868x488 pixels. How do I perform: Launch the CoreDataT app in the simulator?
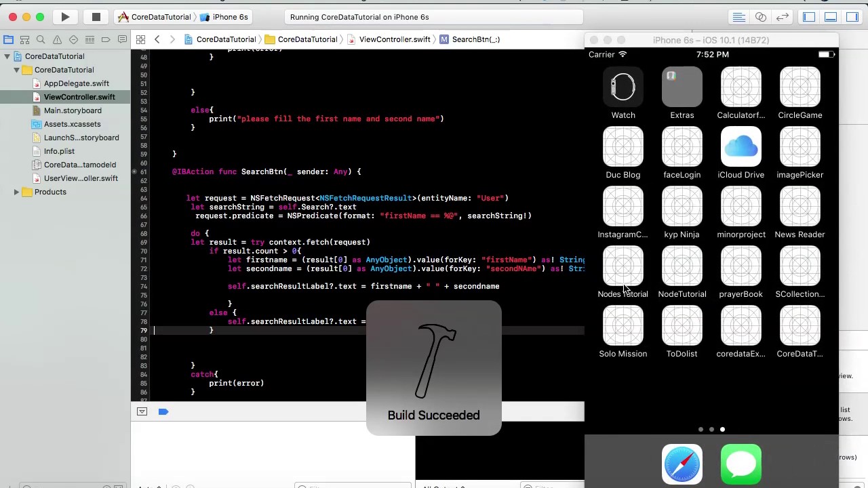[x=800, y=325]
